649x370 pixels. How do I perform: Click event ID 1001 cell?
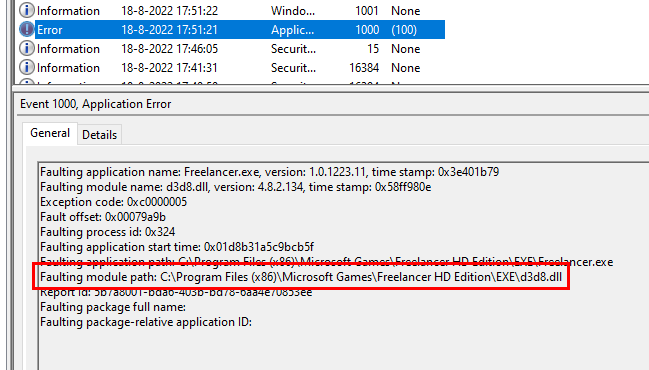(x=367, y=11)
